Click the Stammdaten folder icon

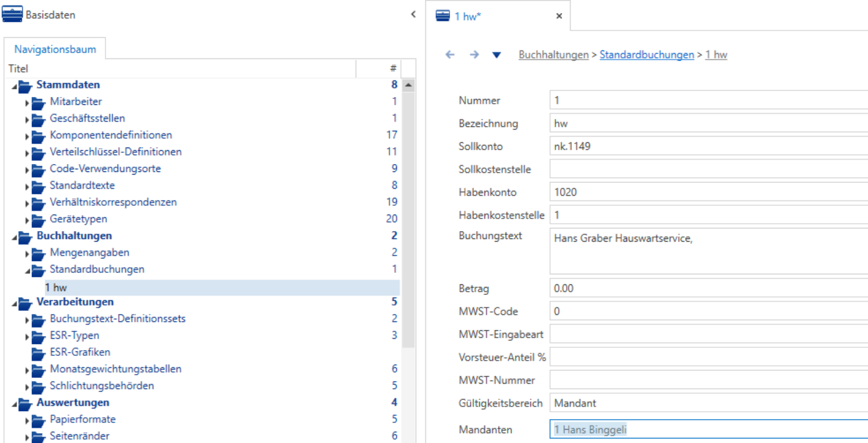[25, 85]
